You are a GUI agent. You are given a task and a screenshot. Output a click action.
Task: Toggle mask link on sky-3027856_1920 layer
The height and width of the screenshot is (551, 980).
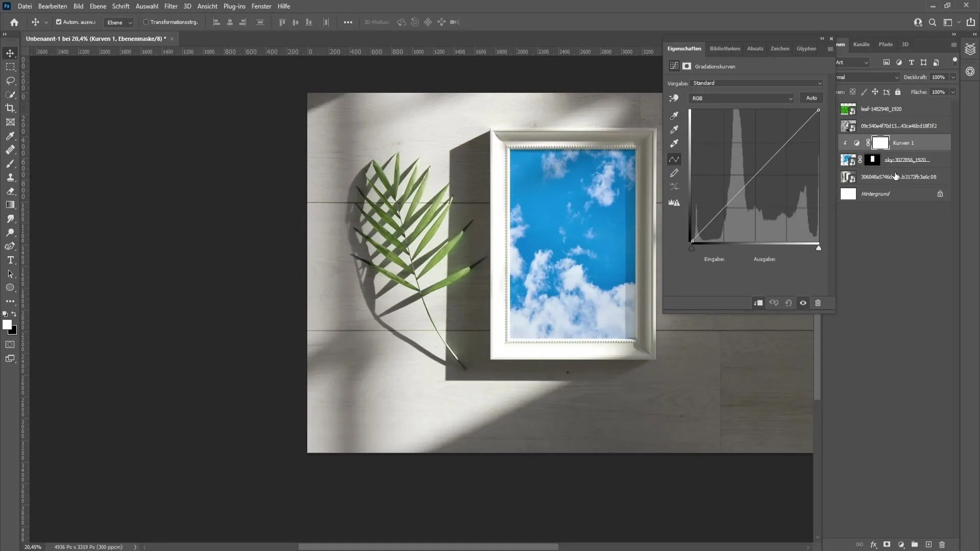[860, 160]
